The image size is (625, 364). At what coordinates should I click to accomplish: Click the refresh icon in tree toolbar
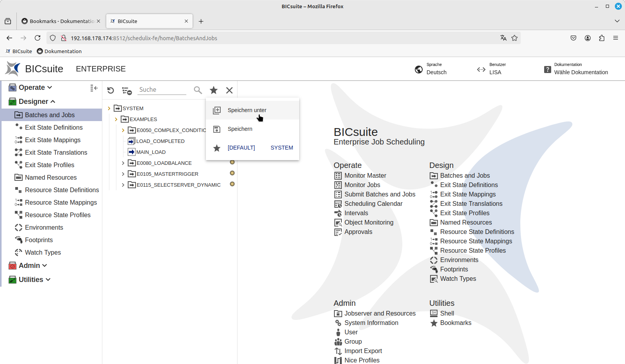click(111, 90)
